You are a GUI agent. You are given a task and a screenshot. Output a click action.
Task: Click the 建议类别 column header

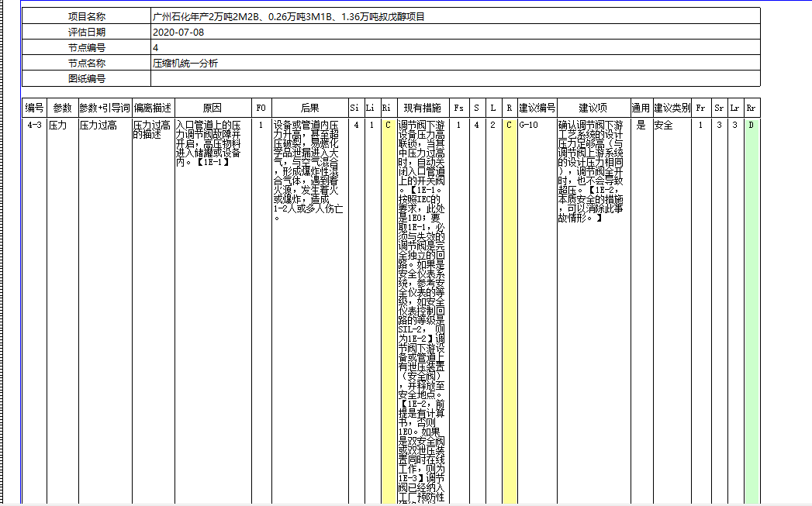tap(672, 108)
